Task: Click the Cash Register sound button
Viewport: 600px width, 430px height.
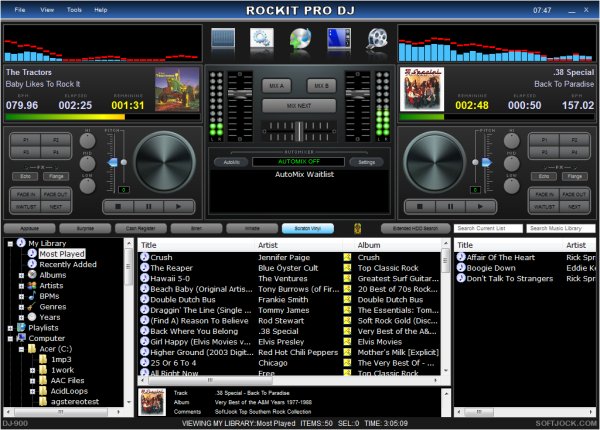Action: [141, 228]
